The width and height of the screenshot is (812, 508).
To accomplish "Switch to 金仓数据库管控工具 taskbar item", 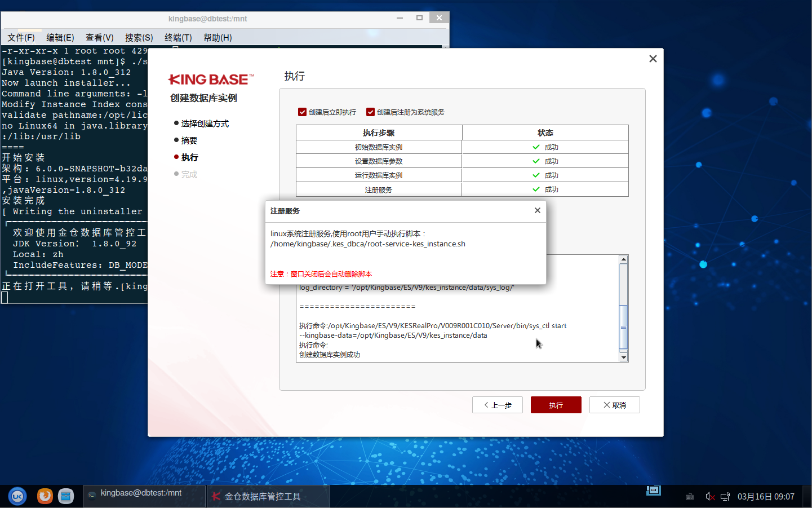I will click(268, 496).
